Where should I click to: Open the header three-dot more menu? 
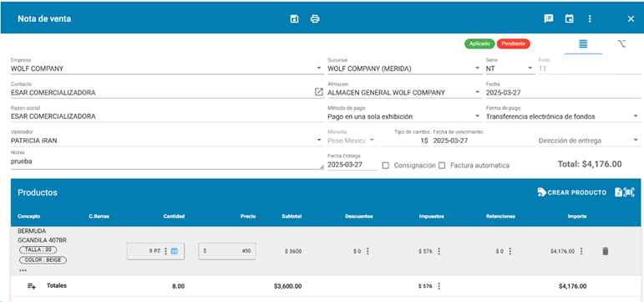click(x=590, y=19)
